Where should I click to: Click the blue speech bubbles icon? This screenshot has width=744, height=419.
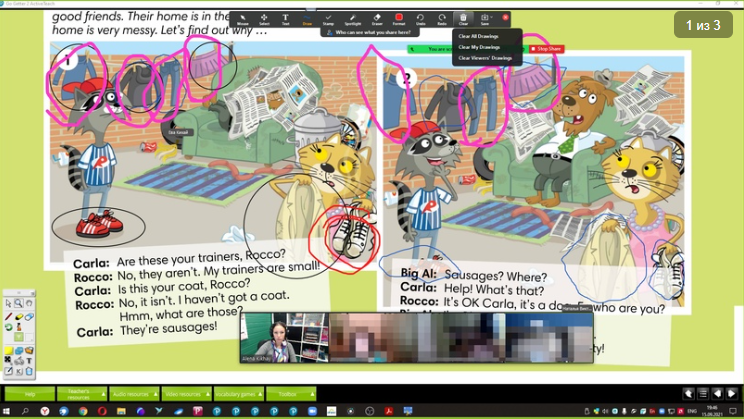tap(19, 351)
